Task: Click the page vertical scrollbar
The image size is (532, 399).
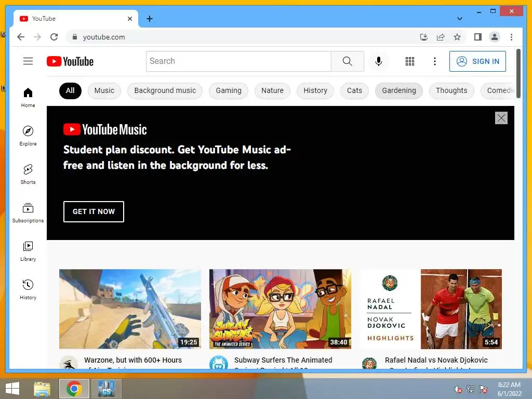Action: (x=518, y=74)
